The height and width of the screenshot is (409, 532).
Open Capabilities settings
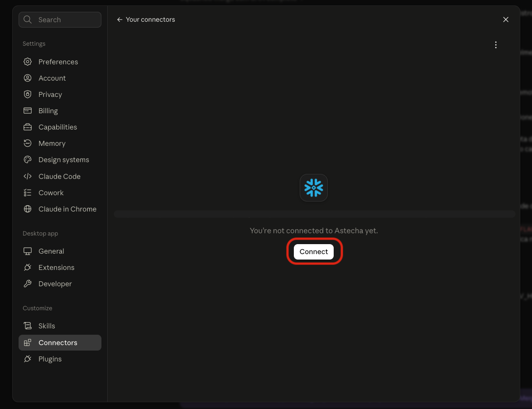tap(60, 127)
